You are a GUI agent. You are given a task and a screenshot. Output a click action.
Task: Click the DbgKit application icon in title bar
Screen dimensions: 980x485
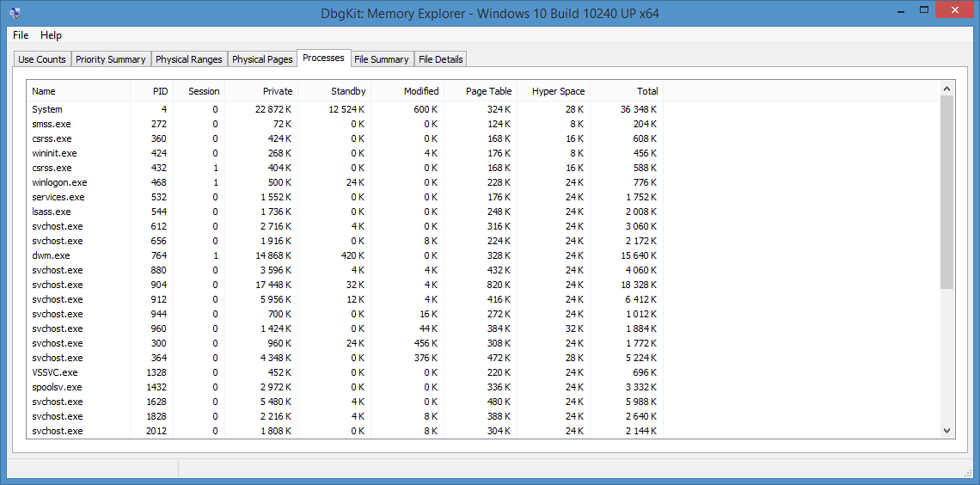(x=15, y=11)
